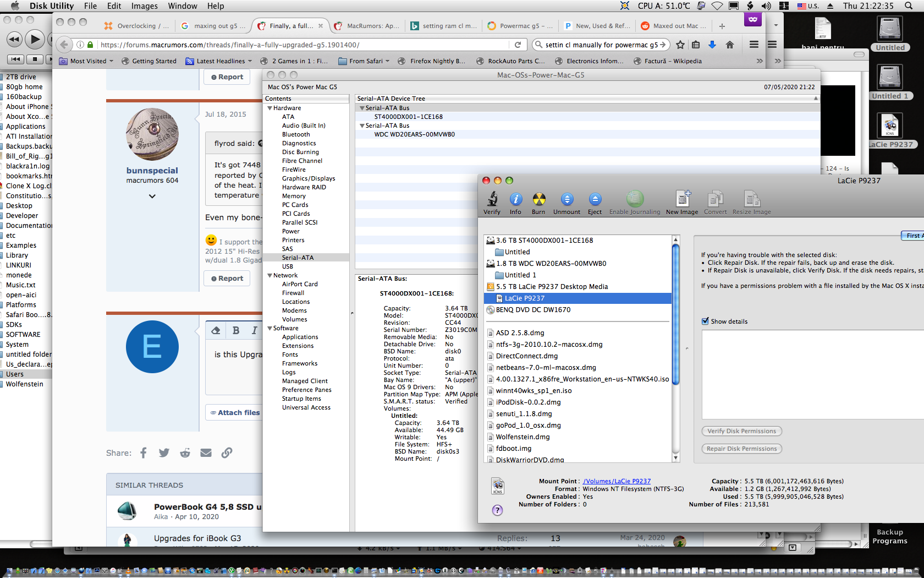Click Report under bunnspecial's post
924x578 pixels.
click(227, 279)
